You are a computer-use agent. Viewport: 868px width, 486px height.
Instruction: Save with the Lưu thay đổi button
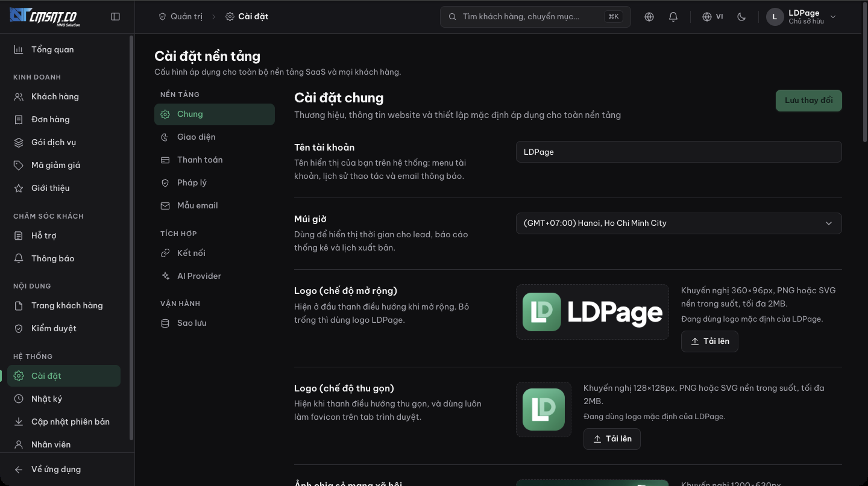tap(809, 101)
